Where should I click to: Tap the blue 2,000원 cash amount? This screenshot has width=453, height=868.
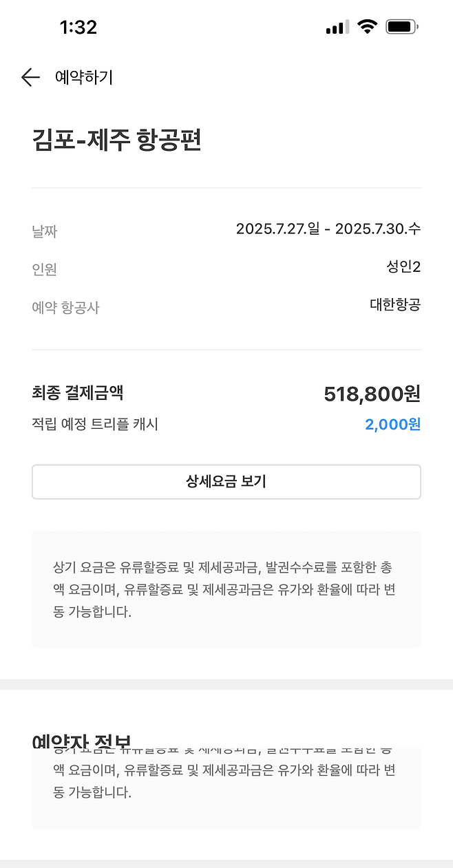tap(392, 424)
